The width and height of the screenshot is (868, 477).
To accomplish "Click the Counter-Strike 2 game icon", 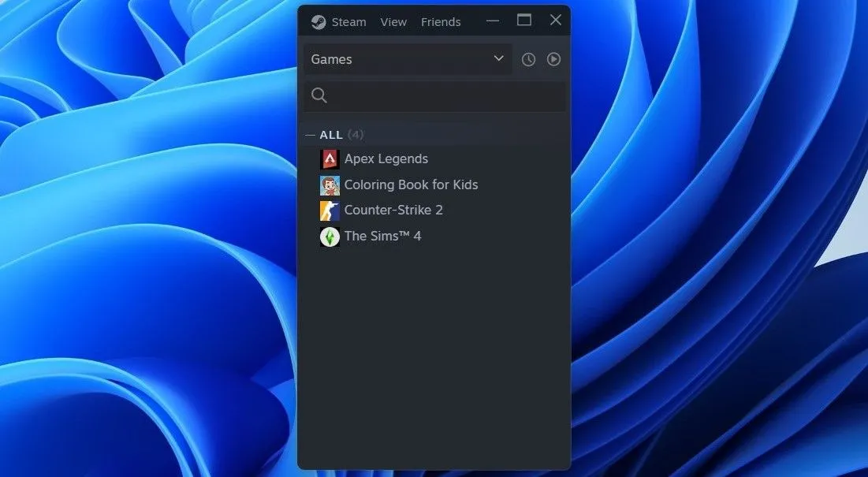I will pos(330,211).
